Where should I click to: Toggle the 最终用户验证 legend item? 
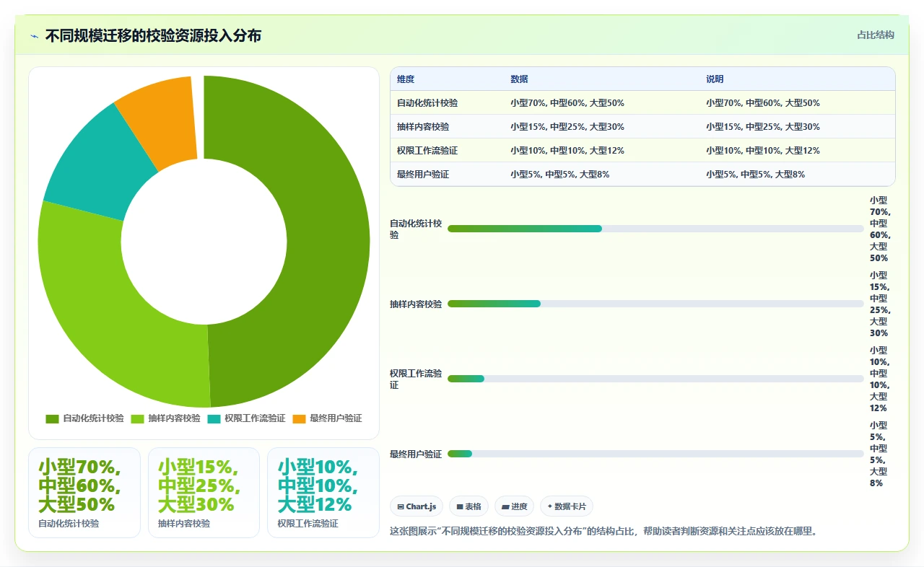click(327, 418)
